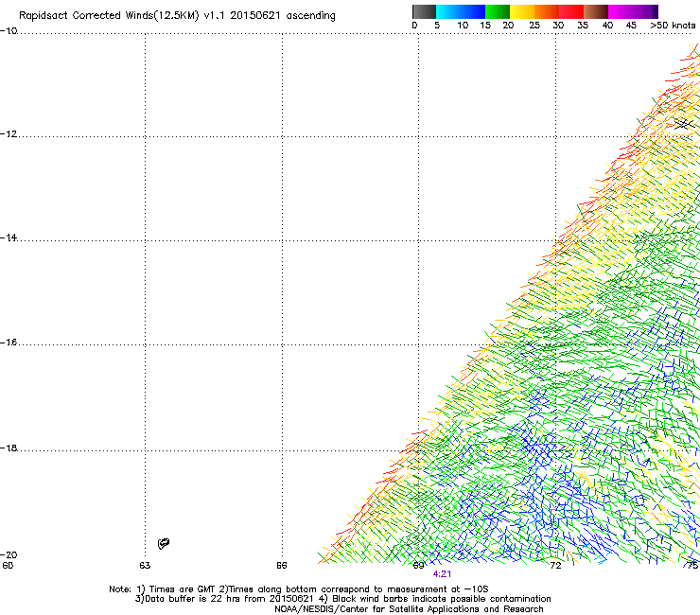Select the -18 latitude axis label
The width and height of the screenshot is (700, 615).
[9, 448]
